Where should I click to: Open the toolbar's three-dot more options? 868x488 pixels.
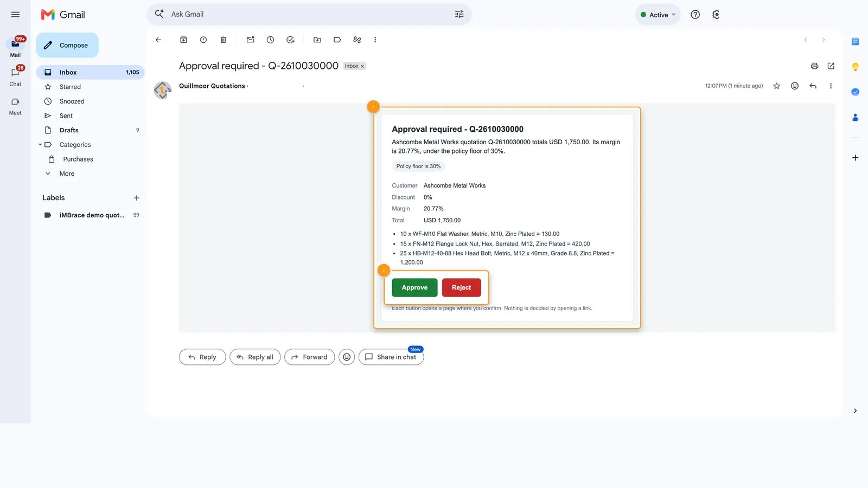[x=375, y=40]
